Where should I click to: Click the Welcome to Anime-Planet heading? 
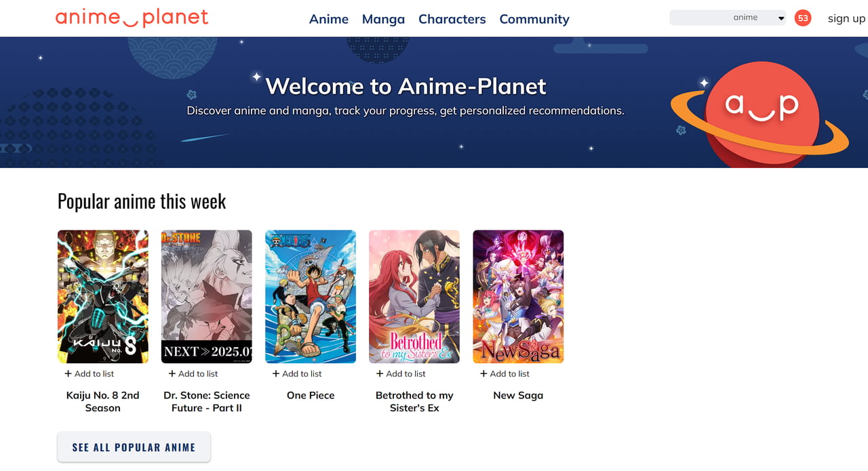point(406,86)
